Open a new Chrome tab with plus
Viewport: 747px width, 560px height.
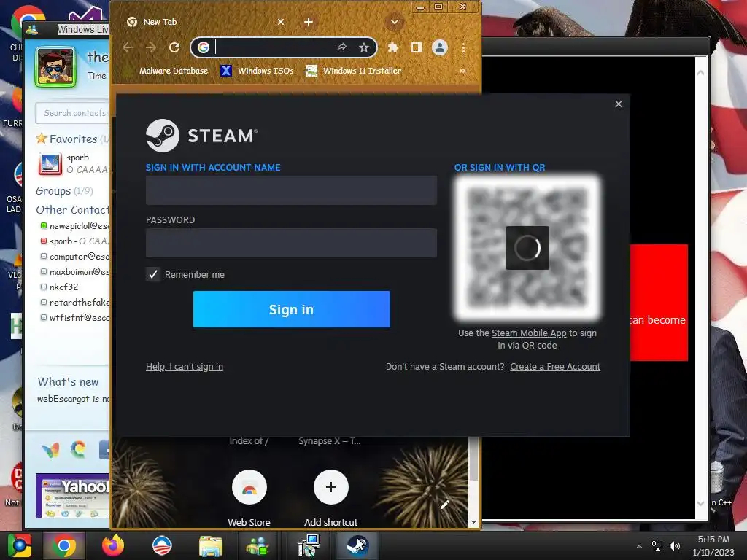[x=309, y=22]
